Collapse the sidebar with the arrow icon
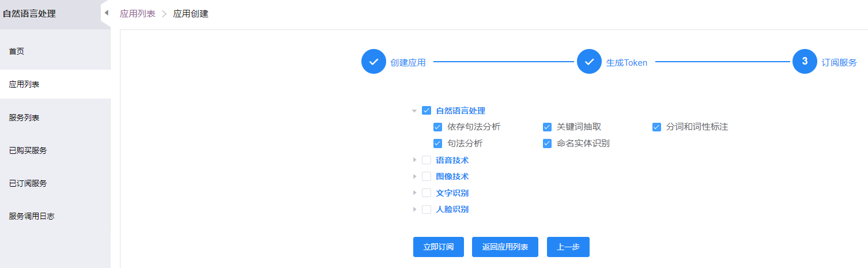 point(106,13)
